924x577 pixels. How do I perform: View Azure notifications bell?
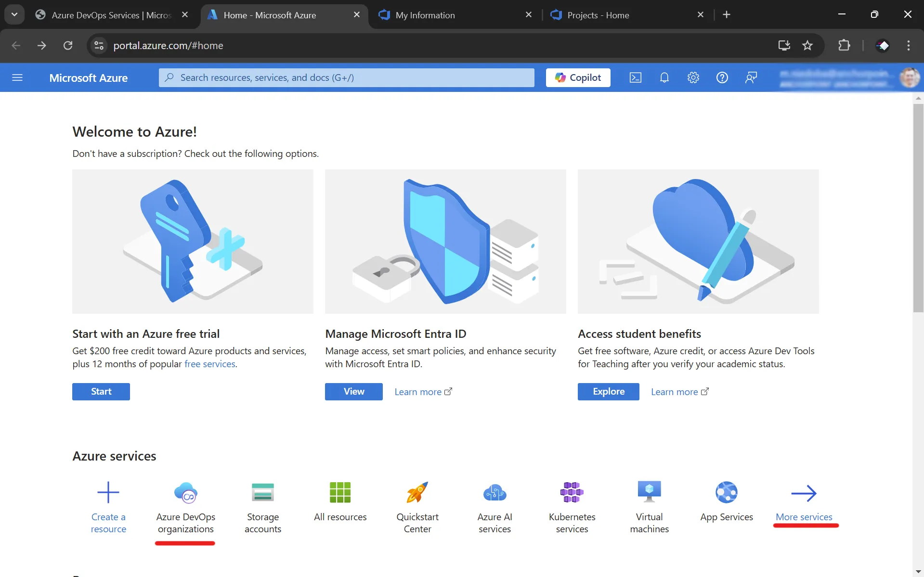coord(664,77)
